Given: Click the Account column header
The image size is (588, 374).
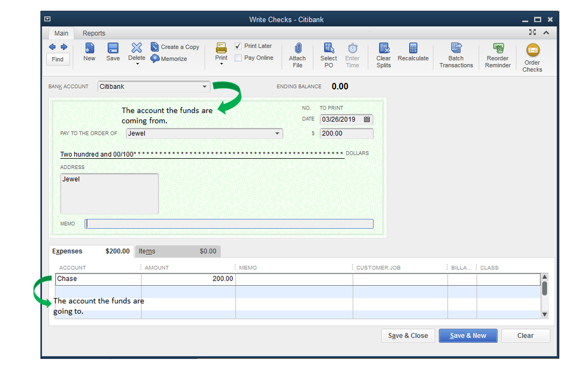Looking at the screenshot, I should [72, 268].
